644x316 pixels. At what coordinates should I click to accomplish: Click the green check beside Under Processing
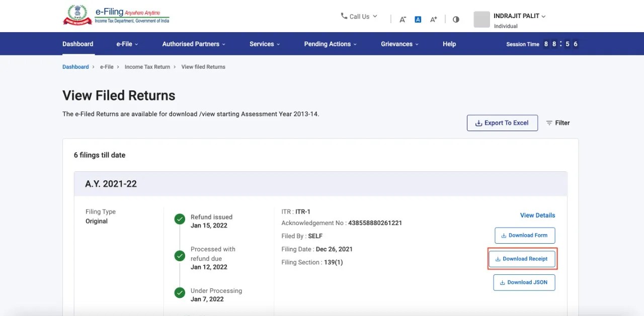pyautogui.click(x=180, y=293)
